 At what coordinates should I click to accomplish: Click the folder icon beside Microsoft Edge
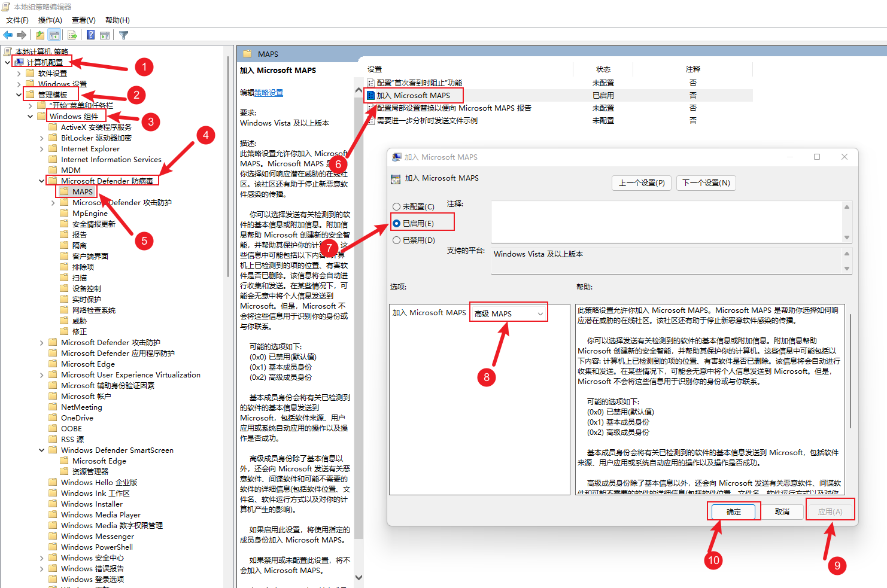tap(53, 364)
